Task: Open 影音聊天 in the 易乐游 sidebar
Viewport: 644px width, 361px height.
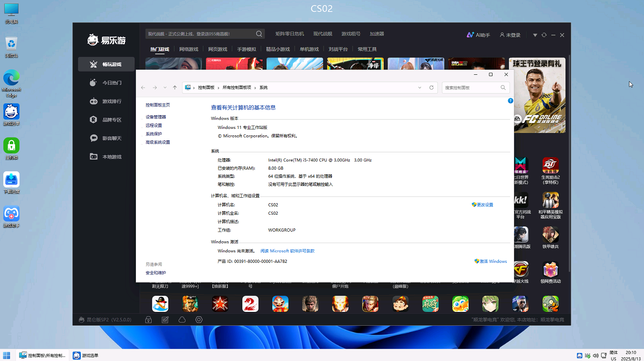Action: click(x=106, y=138)
